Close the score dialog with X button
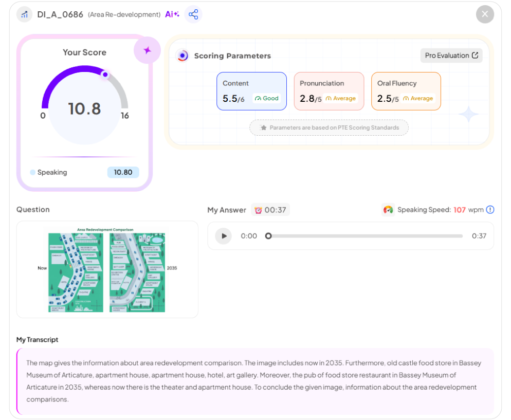The width and height of the screenshot is (511, 420). tap(485, 14)
